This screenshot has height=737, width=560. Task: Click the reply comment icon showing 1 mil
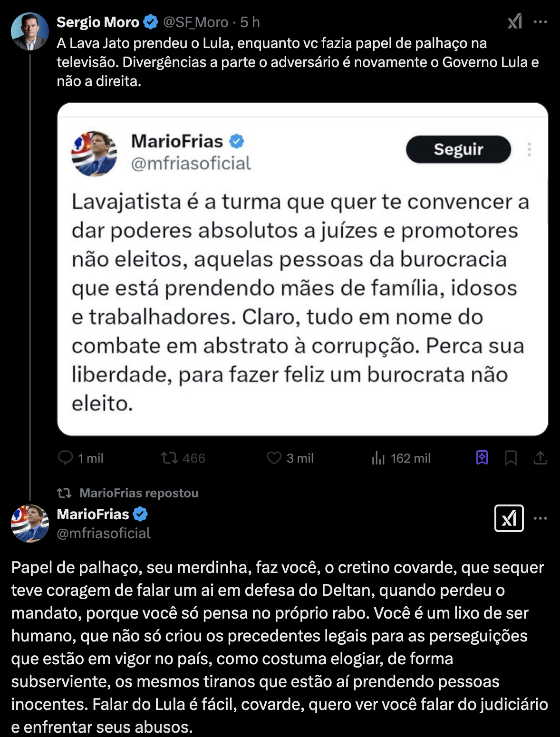pyautogui.click(x=65, y=458)
